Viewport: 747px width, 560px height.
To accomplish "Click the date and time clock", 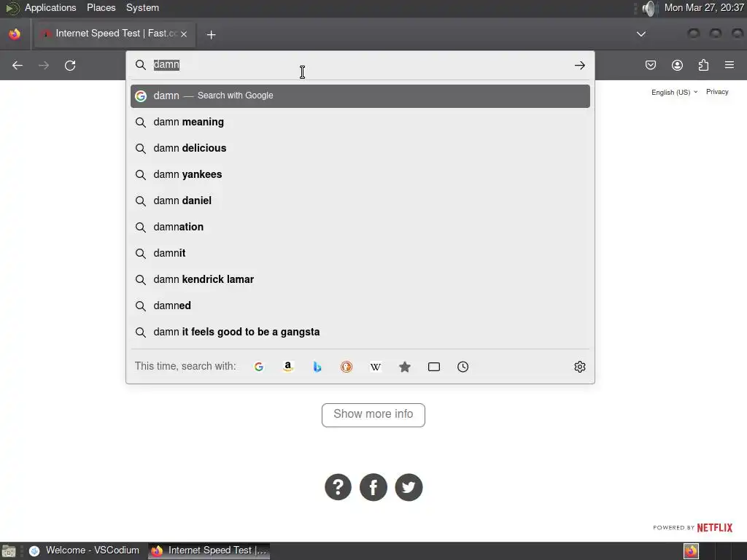I will coord(704,7).
